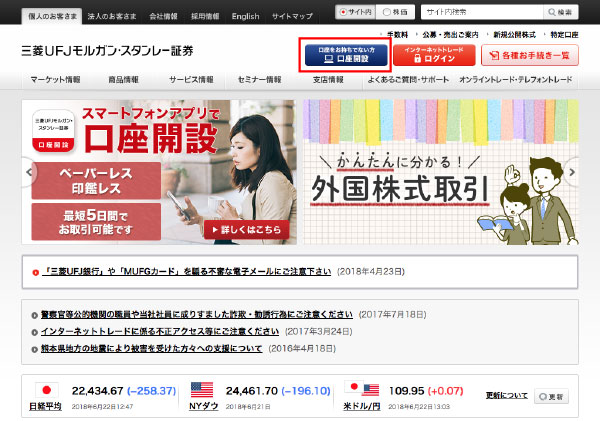Open the 法人のお客さま tab

(111, 16)
